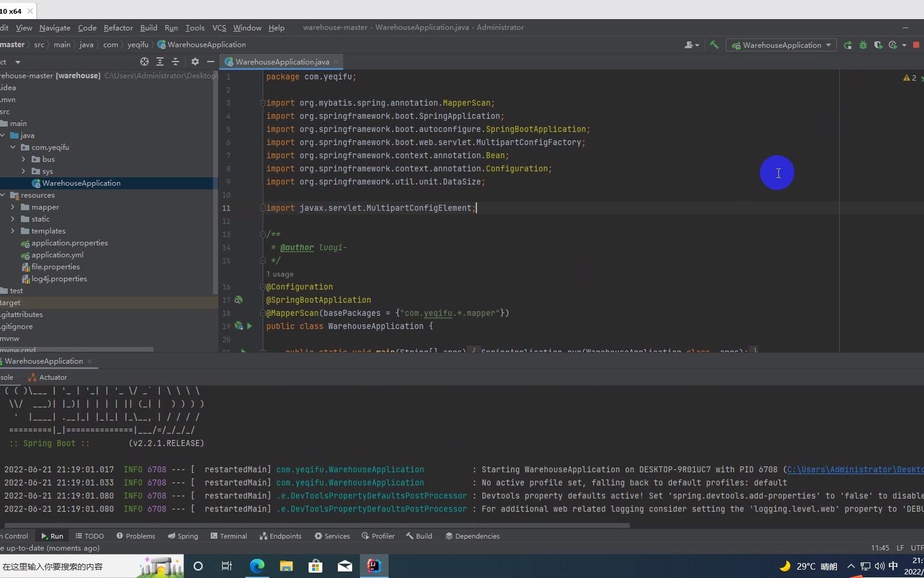Viewport: 924px width, 578px height.
Task: Click the file path link in the console log
Action: tap(855, 470)
